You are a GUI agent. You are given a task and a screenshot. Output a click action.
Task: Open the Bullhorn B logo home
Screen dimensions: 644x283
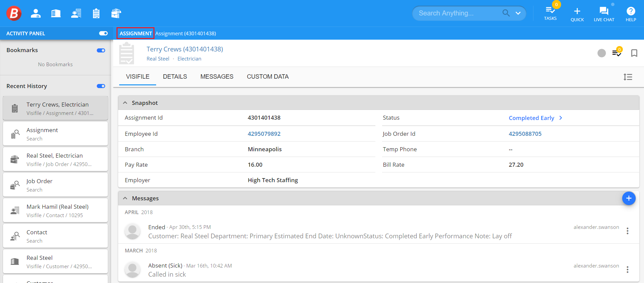14,13
